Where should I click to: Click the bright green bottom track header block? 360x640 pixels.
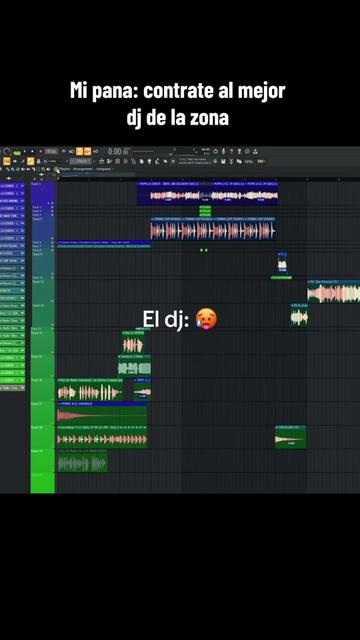[x=42, y=483]
